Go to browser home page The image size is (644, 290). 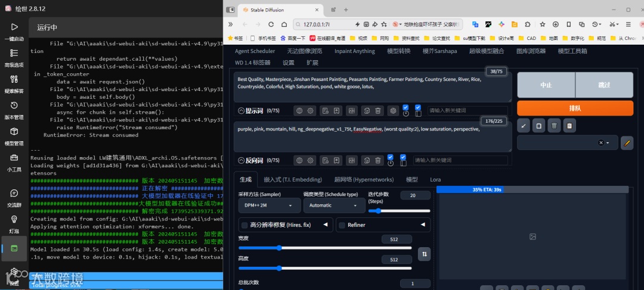(x=284, y=24)
